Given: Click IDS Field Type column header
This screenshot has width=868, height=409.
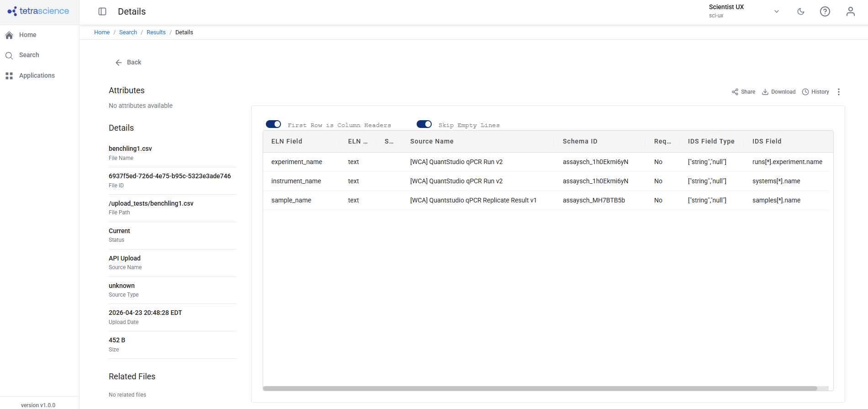Looking at the screenshot, I should [711, 141].
